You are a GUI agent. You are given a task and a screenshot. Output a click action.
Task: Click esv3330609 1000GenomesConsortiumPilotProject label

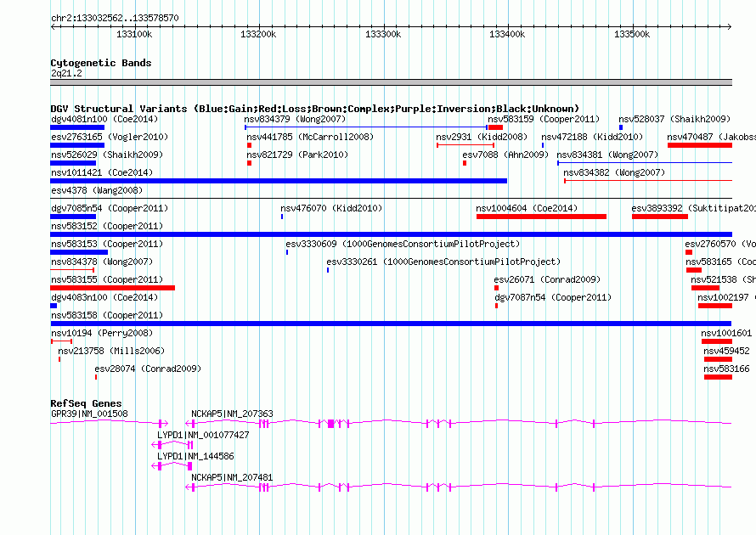403,244
